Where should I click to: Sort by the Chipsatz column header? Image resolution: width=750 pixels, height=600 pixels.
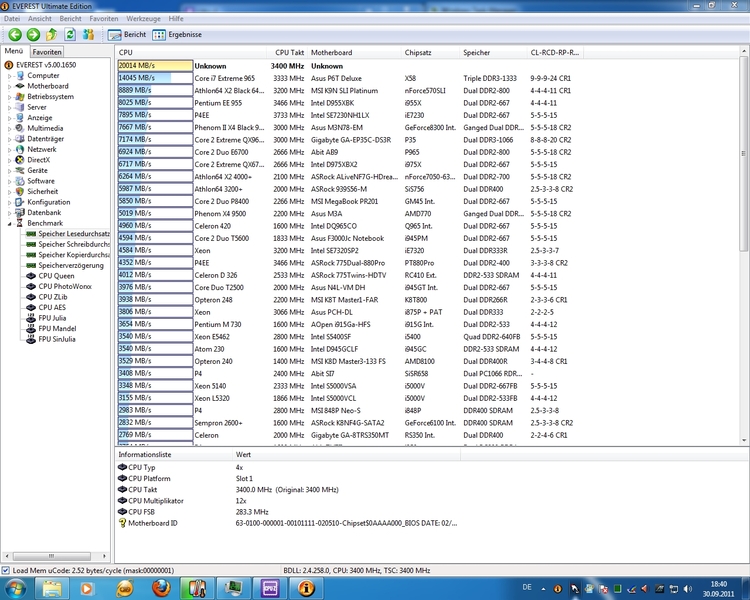[x=430, y=53]
